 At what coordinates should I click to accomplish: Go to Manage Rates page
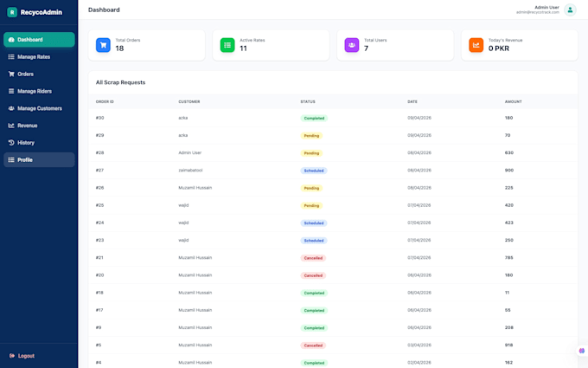coord(39,57)
